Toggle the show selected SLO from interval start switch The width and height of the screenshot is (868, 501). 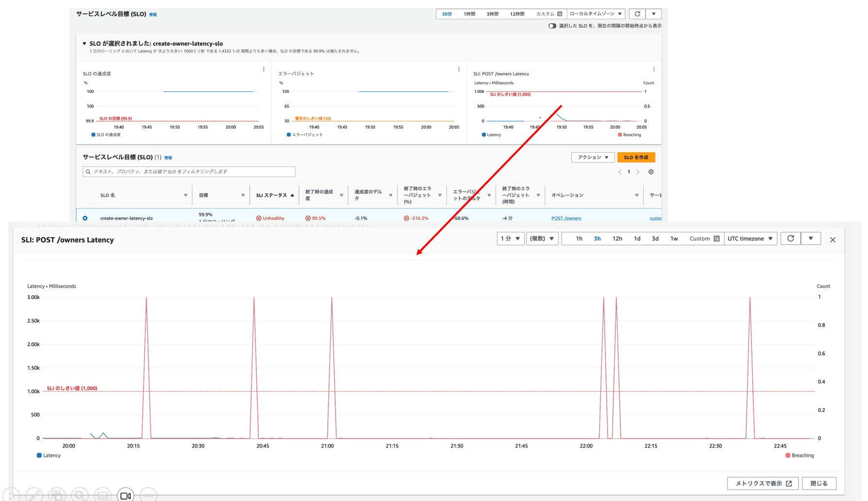[x=552, y=26]
